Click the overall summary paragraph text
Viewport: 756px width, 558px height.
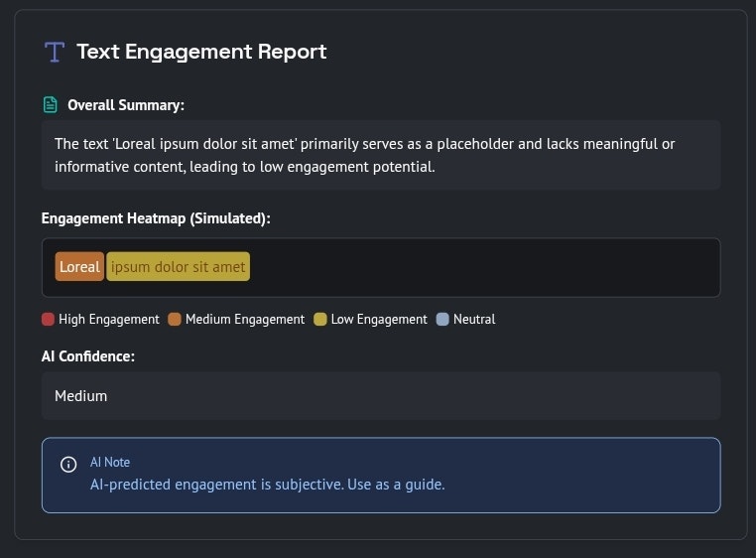point(364,155)
